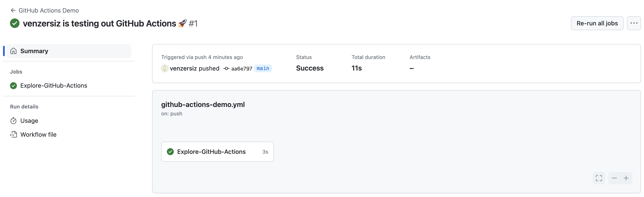
Task: Open the Explore-GitHub-Actions job card in the graph
Action: [217, 152]
